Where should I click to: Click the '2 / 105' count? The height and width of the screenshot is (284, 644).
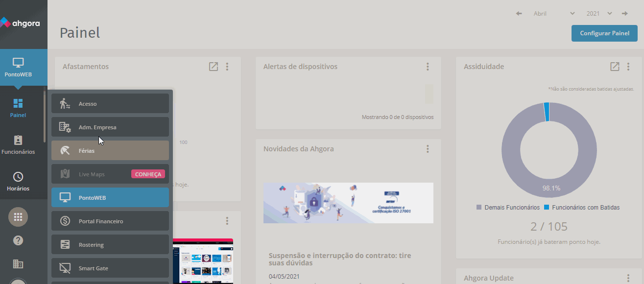pos(549,227)
